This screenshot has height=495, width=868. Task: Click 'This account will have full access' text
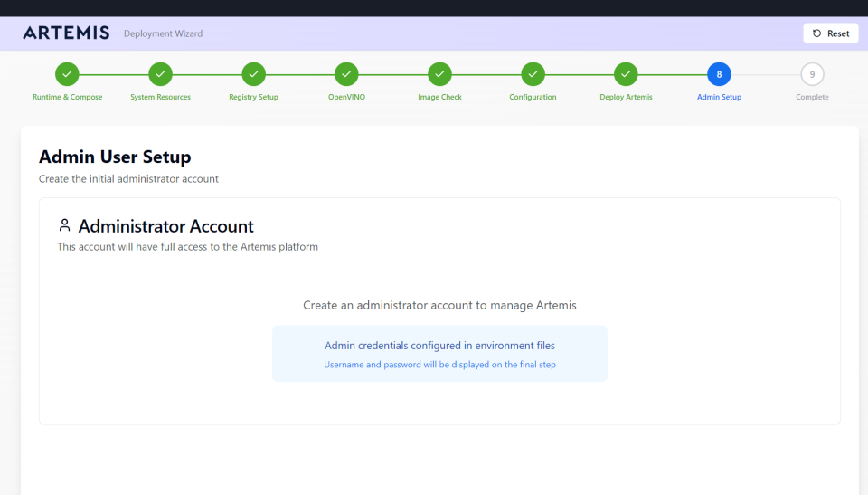[188, 247]
